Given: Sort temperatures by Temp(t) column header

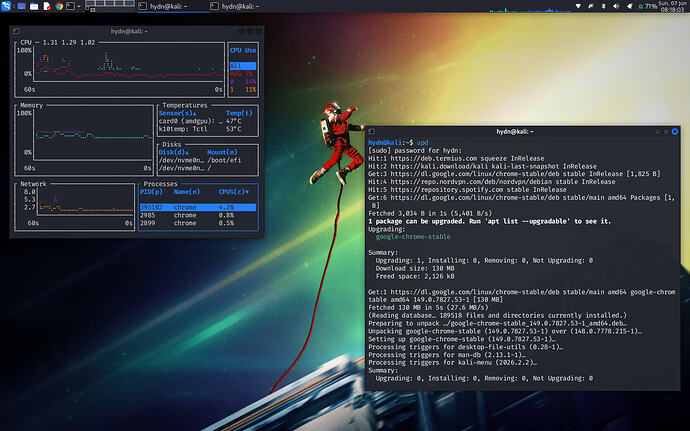Looking at the screenshot, I should coord(239,113).
